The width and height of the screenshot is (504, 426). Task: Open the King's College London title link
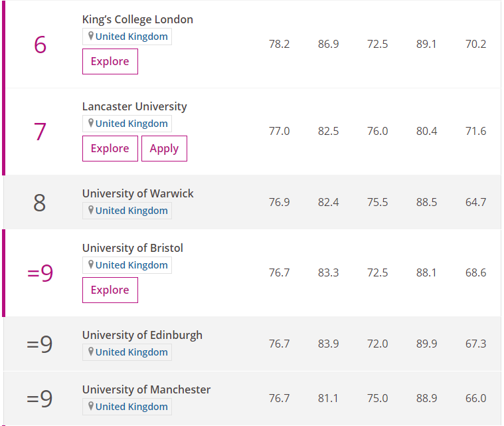[137, 19]
